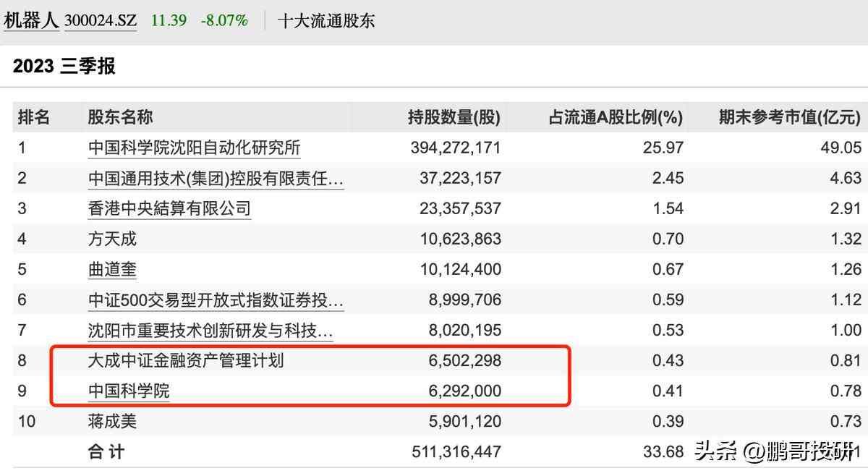Click the 头条 @鹏哥投研 watermark
Screen dimensions: 868x476
[773, 452]
